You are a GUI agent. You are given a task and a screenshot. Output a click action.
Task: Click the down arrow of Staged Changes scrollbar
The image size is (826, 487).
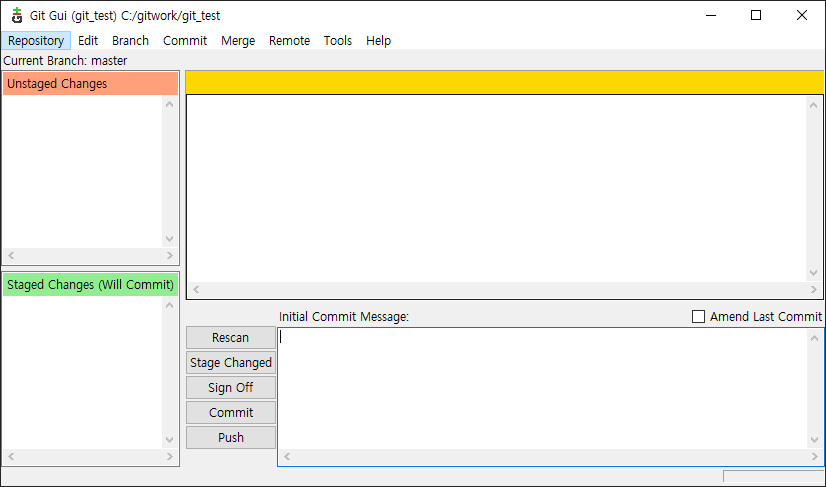click(170, 440)
